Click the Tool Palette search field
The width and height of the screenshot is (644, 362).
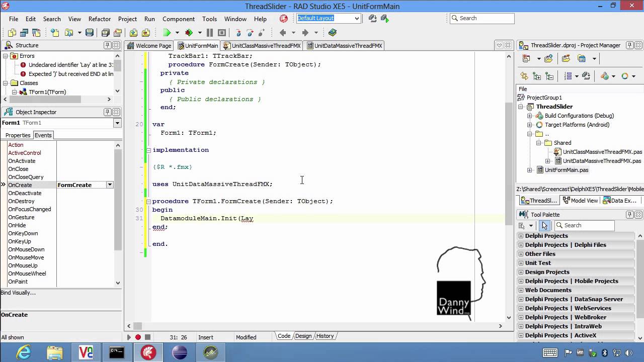click(584, 225)
